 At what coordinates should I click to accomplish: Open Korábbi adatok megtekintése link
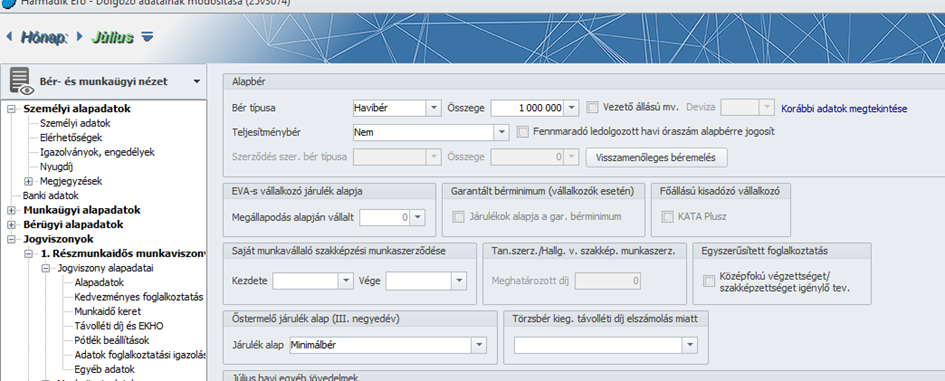point(844,109)
